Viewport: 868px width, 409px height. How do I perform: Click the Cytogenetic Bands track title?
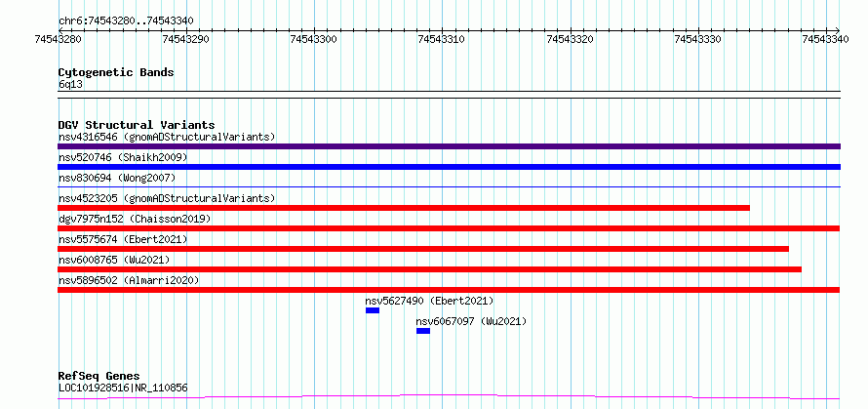coord(116,72)
